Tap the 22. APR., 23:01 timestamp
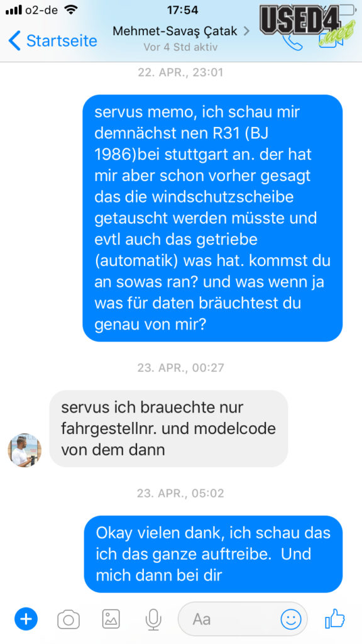Image resolution: width=362 pixels, height=644 pixels. [x=180, y=73]
